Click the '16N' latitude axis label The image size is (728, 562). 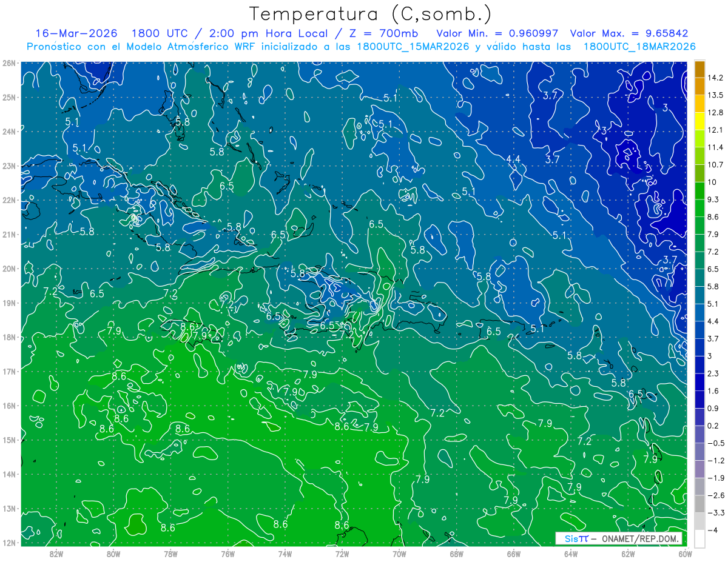tap(9, 406)
